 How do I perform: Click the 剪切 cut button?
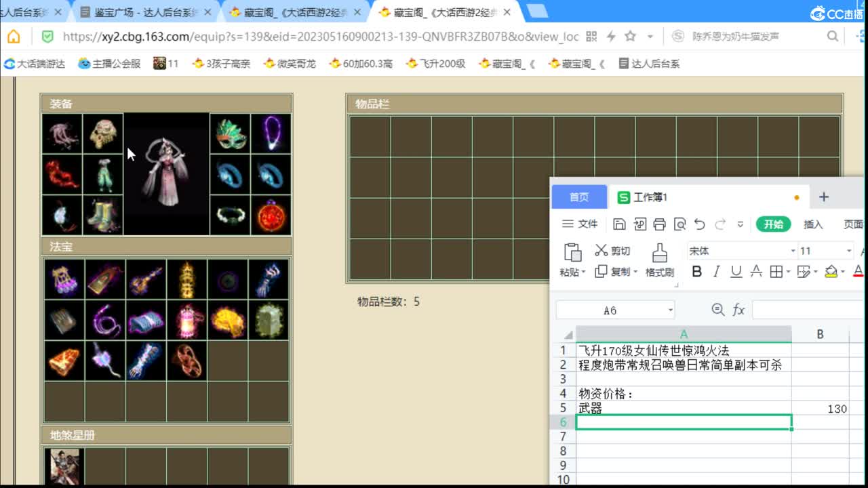click(x=612, y=251)
